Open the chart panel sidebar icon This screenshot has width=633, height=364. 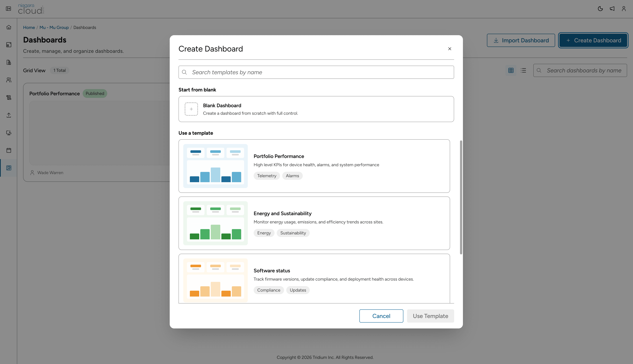(x=9, y=45)
